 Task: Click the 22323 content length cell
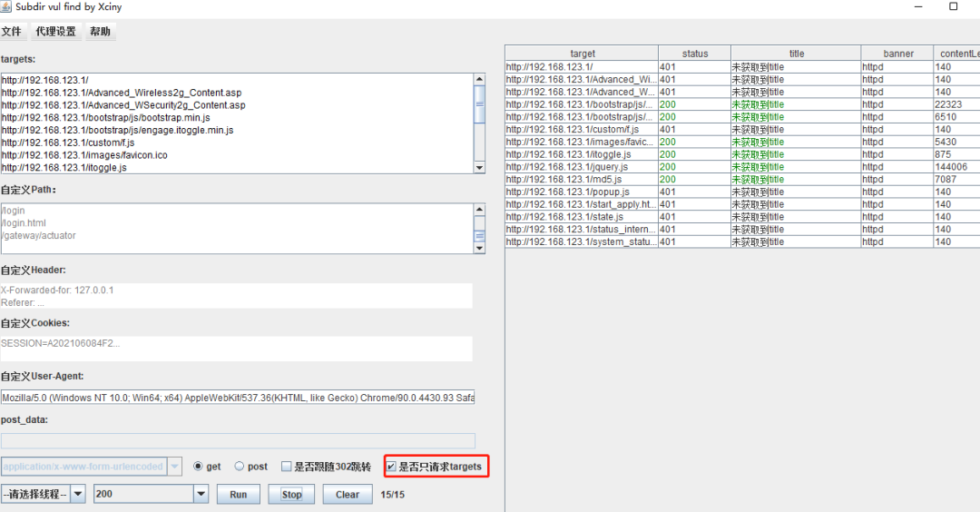[x=957, y=104]
